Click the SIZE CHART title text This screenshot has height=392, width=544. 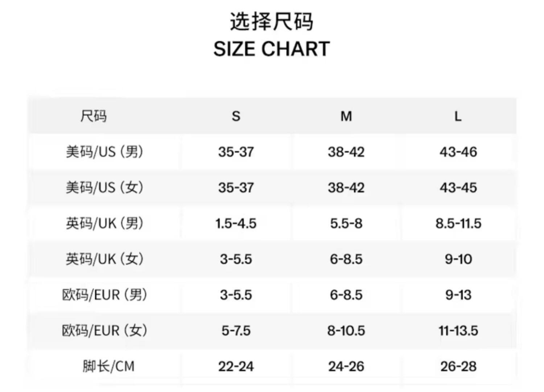(272, 49)
